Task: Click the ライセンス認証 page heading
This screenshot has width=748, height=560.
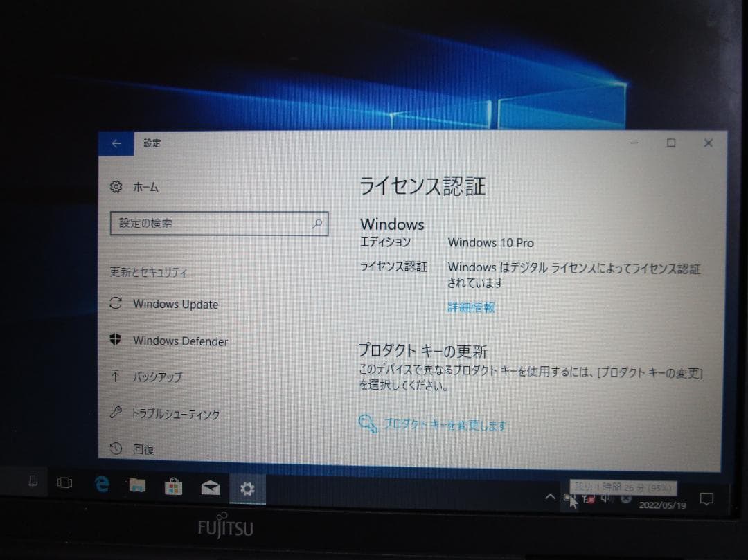Action: click(x=422, y=186)
